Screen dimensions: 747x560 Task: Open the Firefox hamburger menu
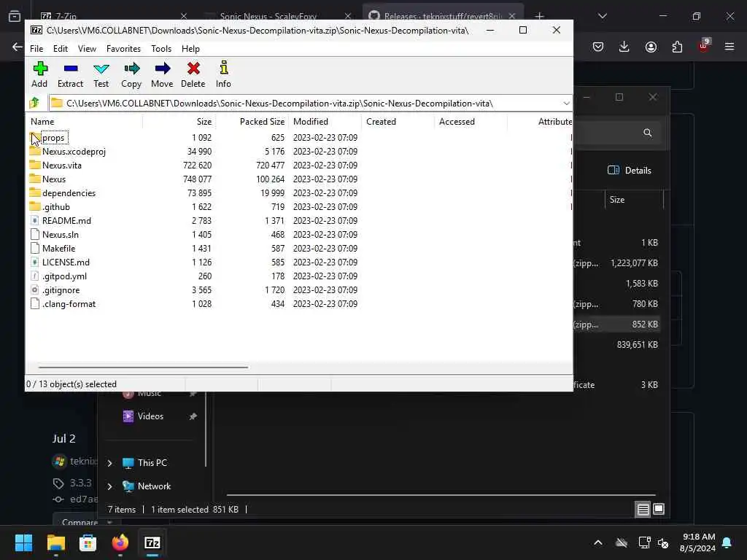coord(729,47)
